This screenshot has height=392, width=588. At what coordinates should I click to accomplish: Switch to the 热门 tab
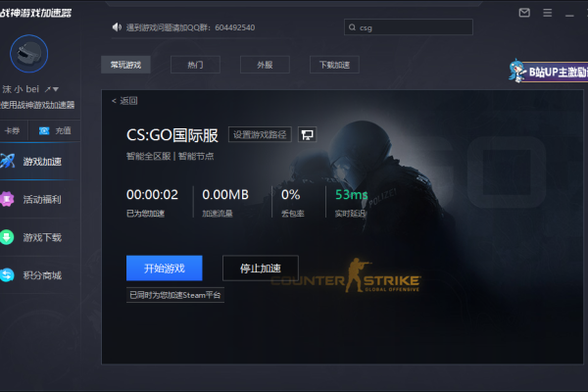coord(195,65)
